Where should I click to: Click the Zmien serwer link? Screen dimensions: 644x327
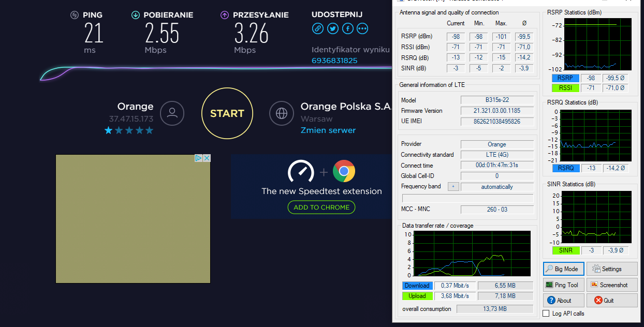(x=328, y=130)
